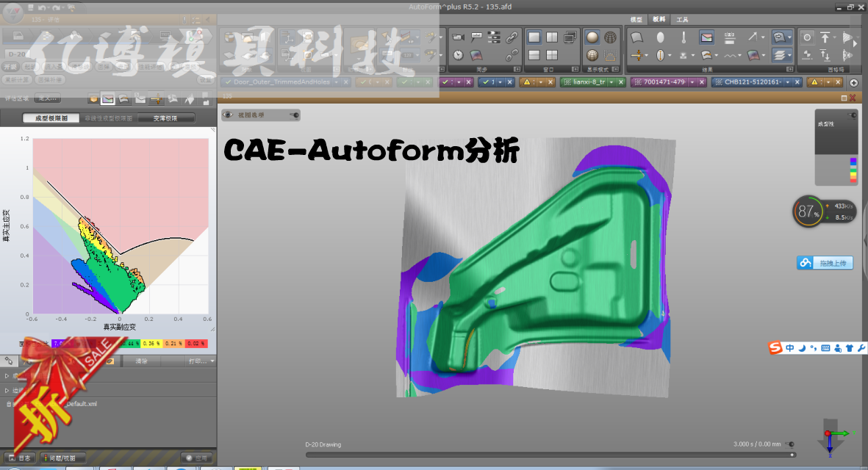
Task: Select the 变薄极限 option
Action: 165,117
